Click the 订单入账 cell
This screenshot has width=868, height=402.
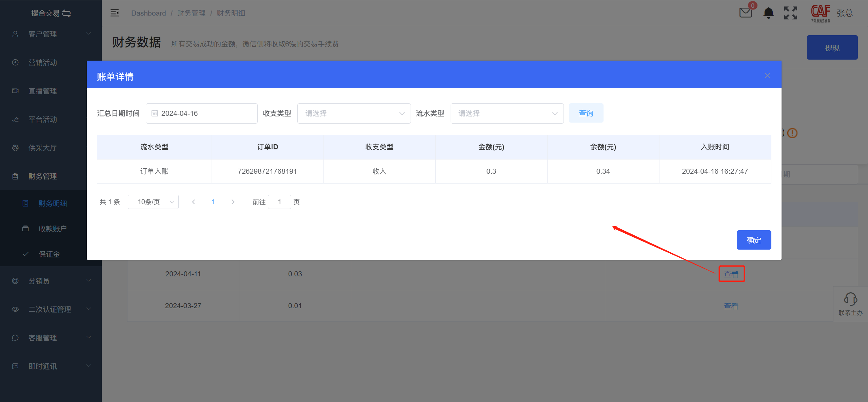[154, 171]
